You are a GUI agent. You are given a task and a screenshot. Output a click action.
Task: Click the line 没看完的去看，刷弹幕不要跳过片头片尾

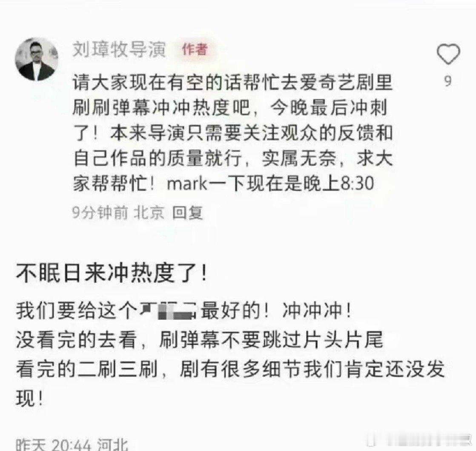point(199,340)
